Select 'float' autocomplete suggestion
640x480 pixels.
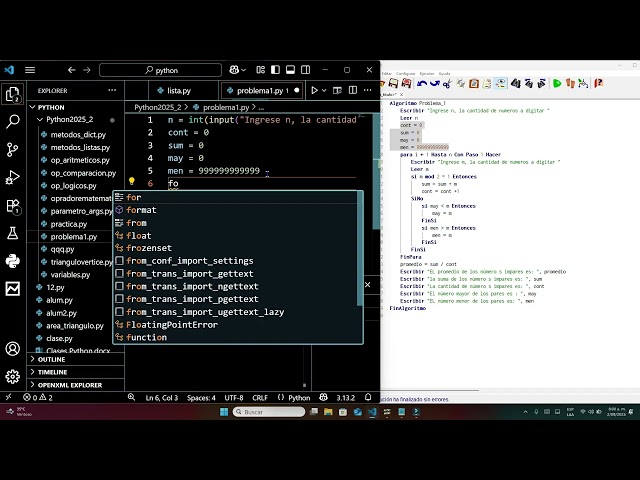(236, 236)
